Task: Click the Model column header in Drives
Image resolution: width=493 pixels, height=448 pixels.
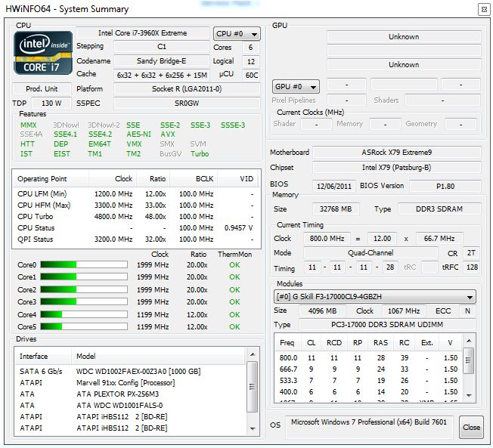Action: [x=151, y=356]
